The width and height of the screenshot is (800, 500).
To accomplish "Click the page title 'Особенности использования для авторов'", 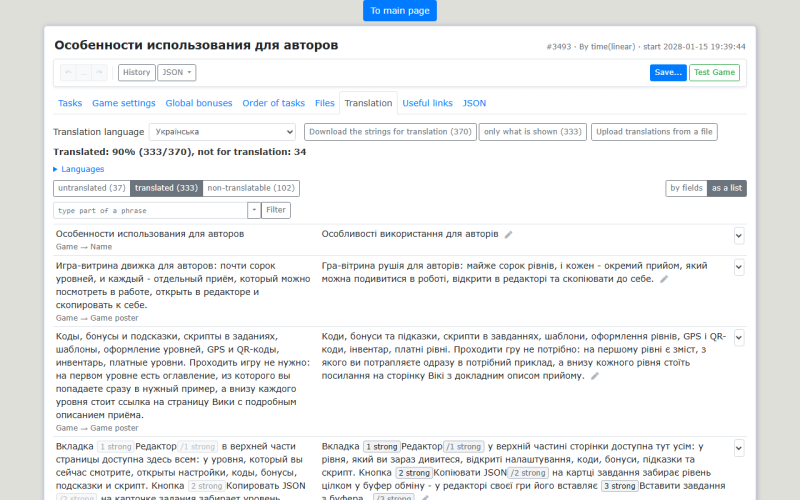I will (196, 45).
